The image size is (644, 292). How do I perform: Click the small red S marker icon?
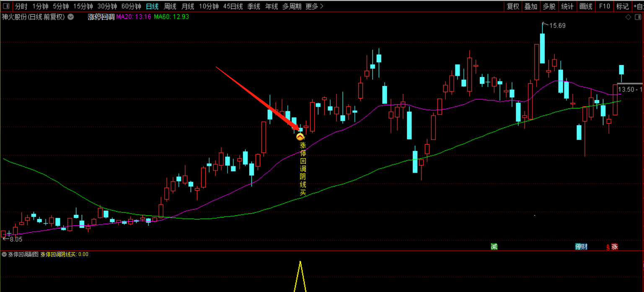(608, 247)
